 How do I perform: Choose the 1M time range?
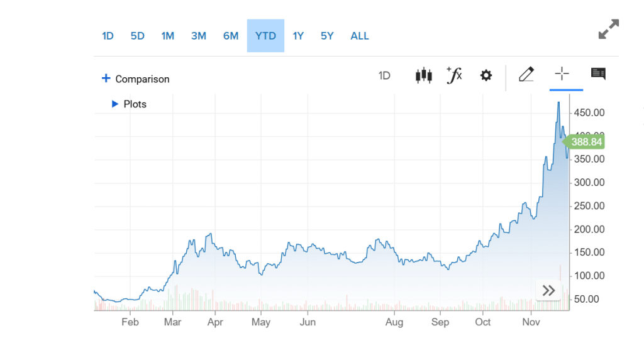coord(167,36)
